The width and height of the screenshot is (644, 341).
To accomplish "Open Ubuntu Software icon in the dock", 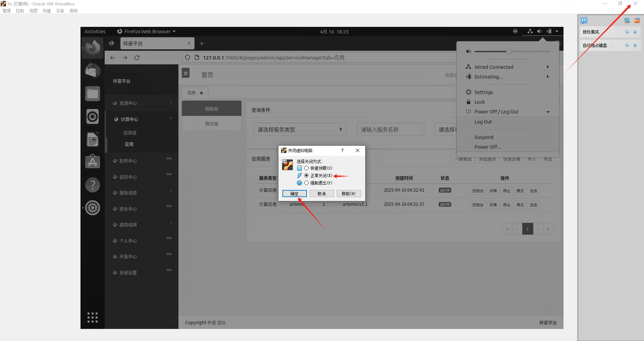I will [x=93, y=162].
